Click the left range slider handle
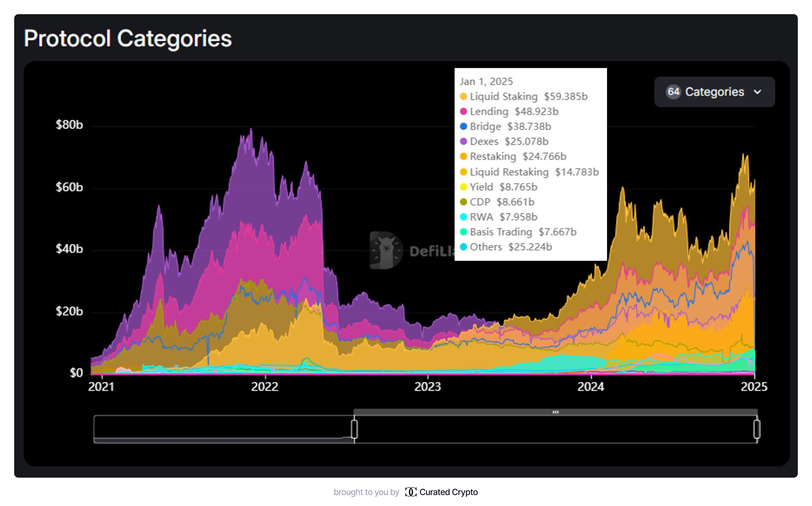This screenshot has height=506, width=812. (x=354, y=429)
